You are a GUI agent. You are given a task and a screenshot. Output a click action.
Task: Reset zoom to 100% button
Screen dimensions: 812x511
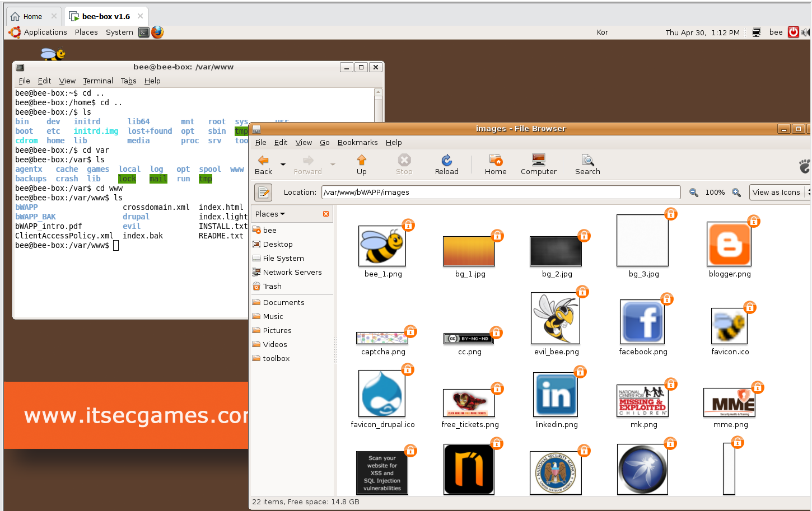click(715, 193)
